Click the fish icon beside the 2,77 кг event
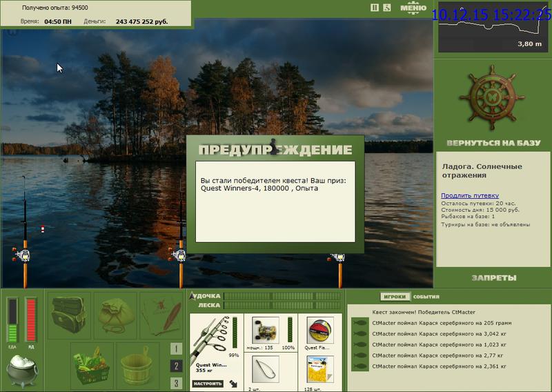 (359, 355)
